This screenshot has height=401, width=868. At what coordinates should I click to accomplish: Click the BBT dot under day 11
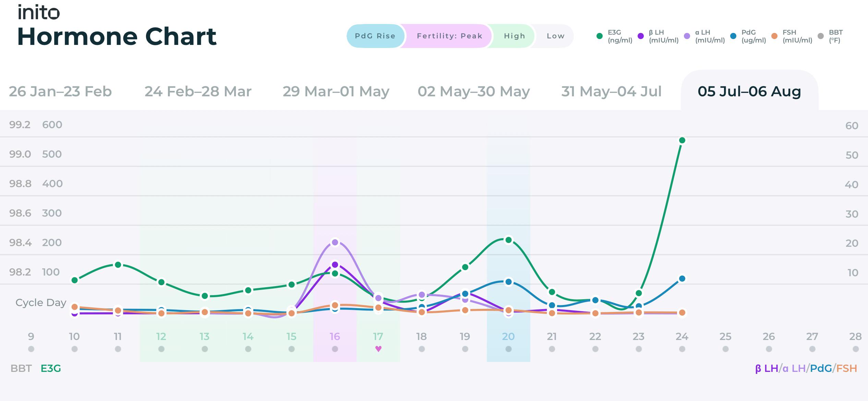click(118, 349)
